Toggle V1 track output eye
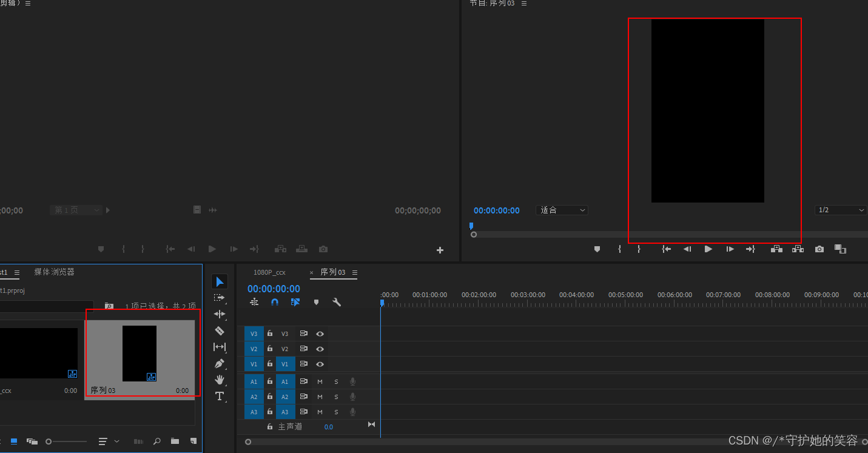 (320, 364)
